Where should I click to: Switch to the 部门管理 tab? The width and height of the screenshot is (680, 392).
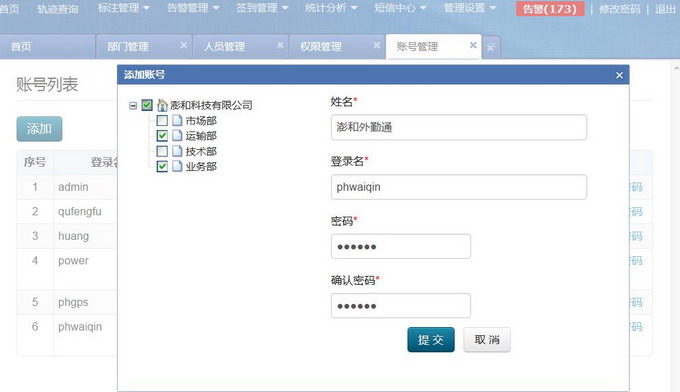pyautogui.click(x=144, y=46)
